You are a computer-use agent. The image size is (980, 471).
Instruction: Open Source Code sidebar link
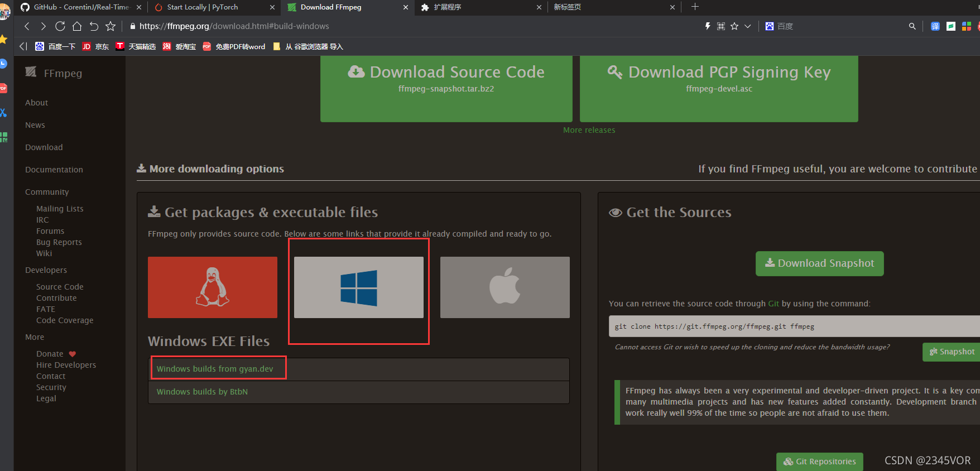60,287
